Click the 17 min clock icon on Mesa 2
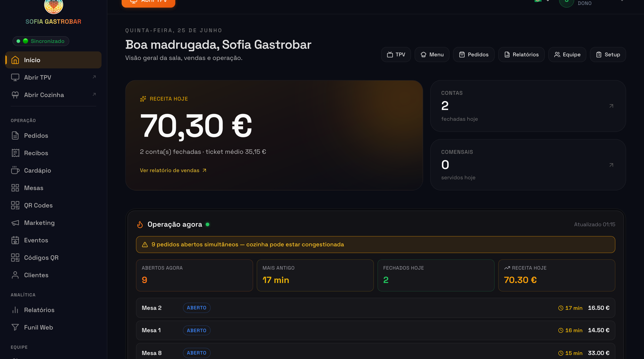Screen dimensions: 644x359 coord(561,308)
